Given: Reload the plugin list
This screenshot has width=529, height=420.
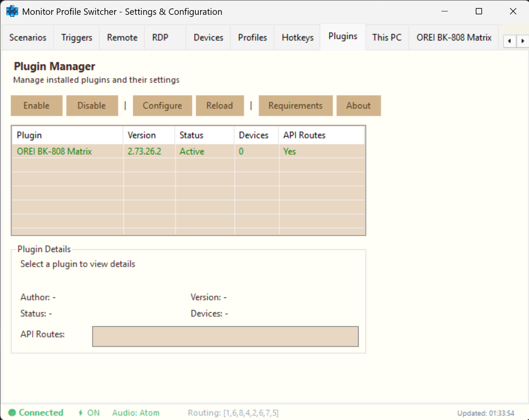Looking at the screenshot, I should point(219,105).
